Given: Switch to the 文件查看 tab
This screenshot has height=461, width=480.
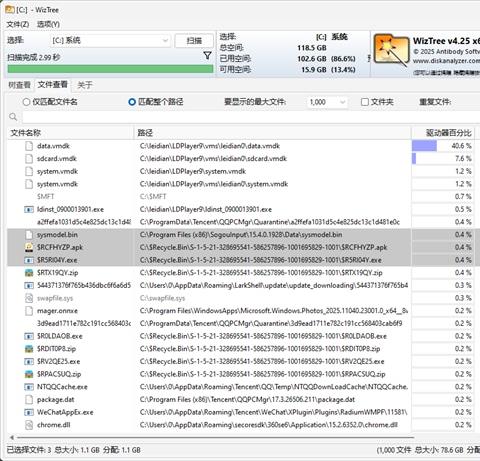Looking at the screenshot, I should point(52,84).
